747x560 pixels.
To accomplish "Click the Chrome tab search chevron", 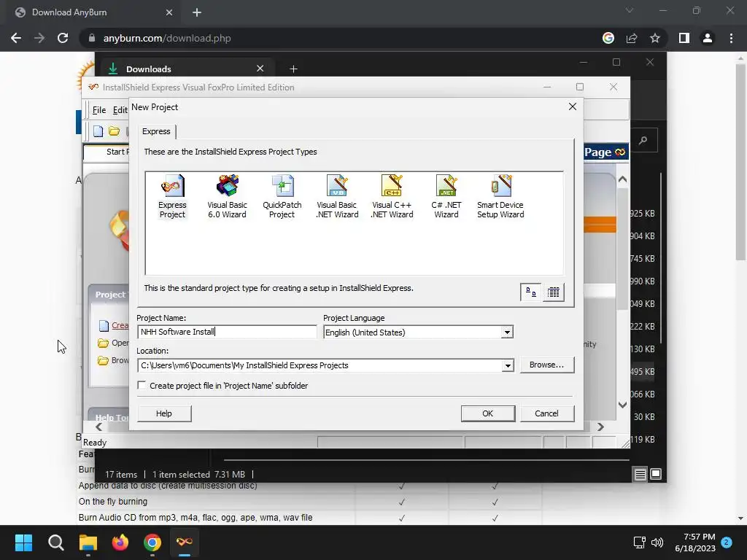I will pyautogui.click(x=630, y=10).
